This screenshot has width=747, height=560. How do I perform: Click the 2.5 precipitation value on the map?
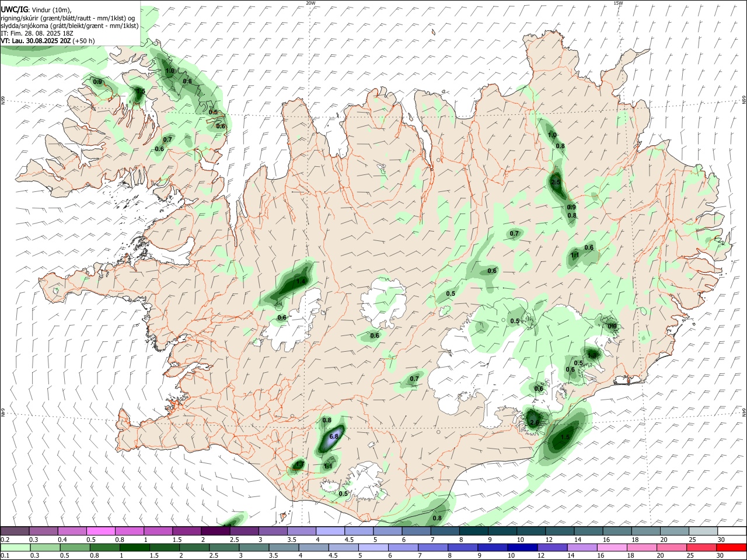tap(556, 183)
